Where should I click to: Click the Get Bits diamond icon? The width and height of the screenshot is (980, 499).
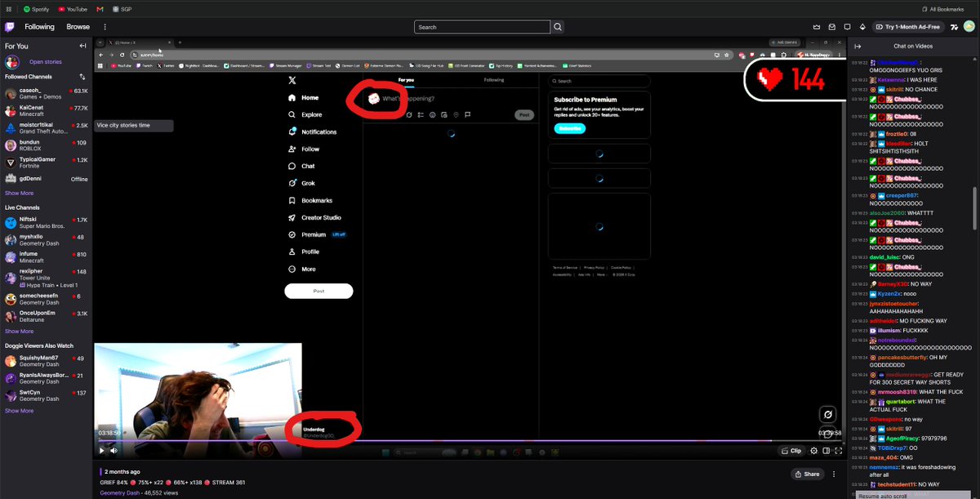(x=862, y=27)
